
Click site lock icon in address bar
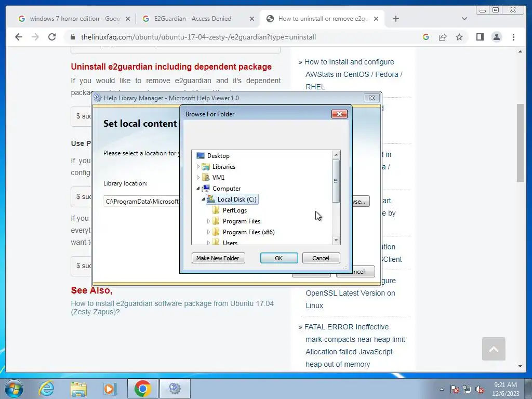73,37
